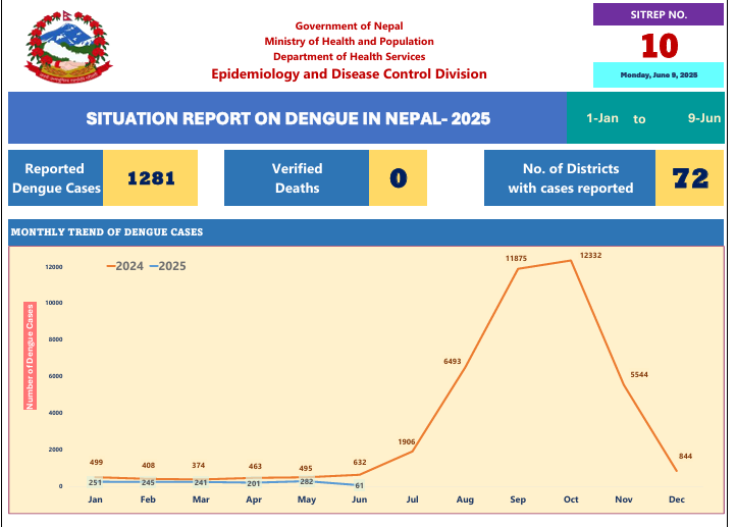Click the 2025 legend entry
This screenshot has width=736, height=527.
168,266
